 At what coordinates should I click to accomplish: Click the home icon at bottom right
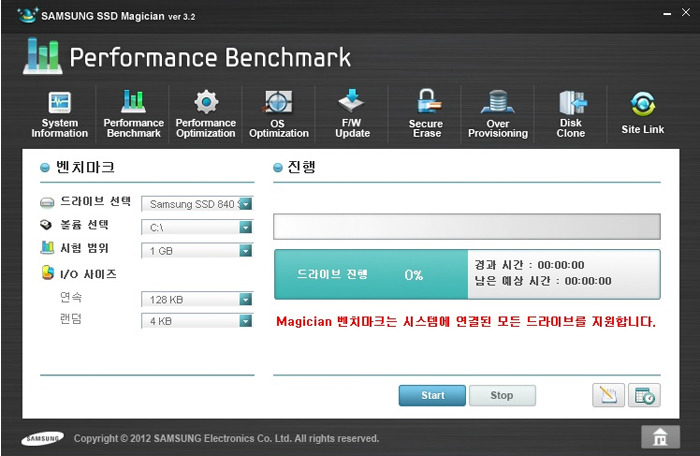pos(660,436)
